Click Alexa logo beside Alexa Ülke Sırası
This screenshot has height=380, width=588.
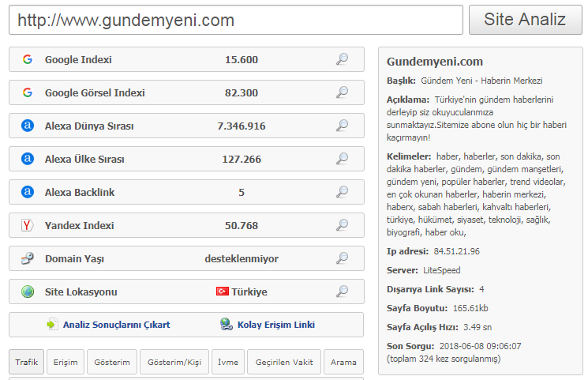pyautogui.click(x=28, y=159)
